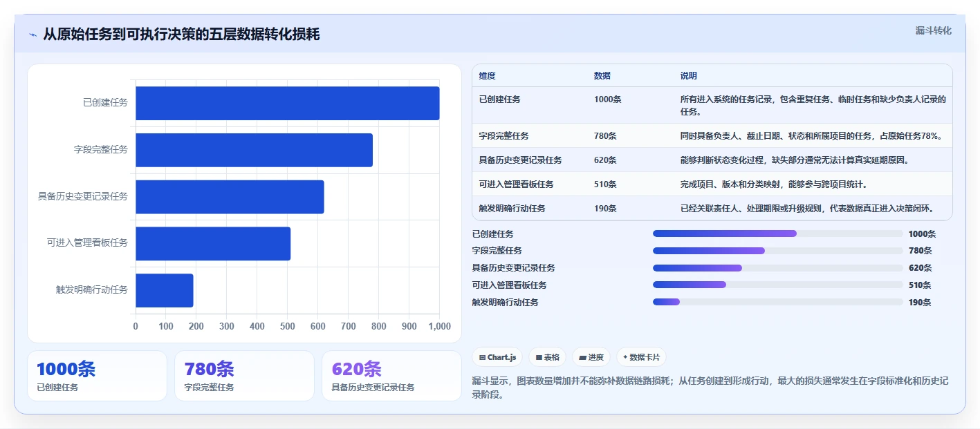
Task: Click the 510条 table cell
Action: coord(606,184)
